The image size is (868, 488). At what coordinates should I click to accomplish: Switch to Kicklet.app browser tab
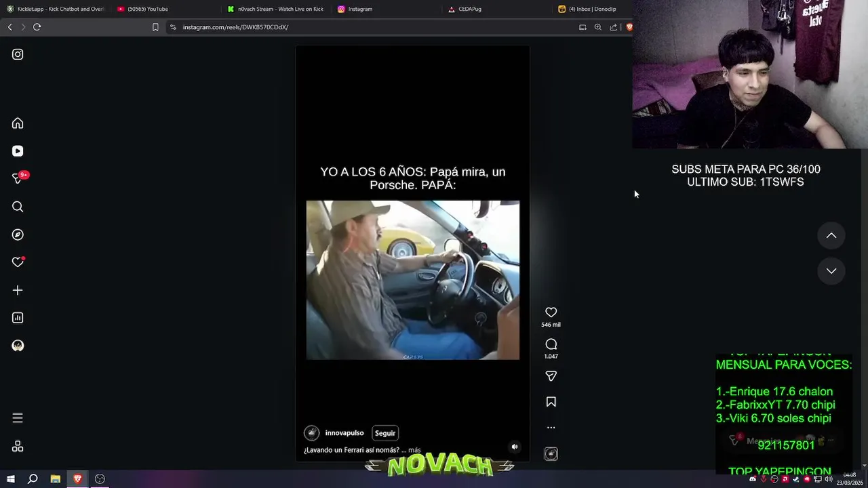coord(56,9)
